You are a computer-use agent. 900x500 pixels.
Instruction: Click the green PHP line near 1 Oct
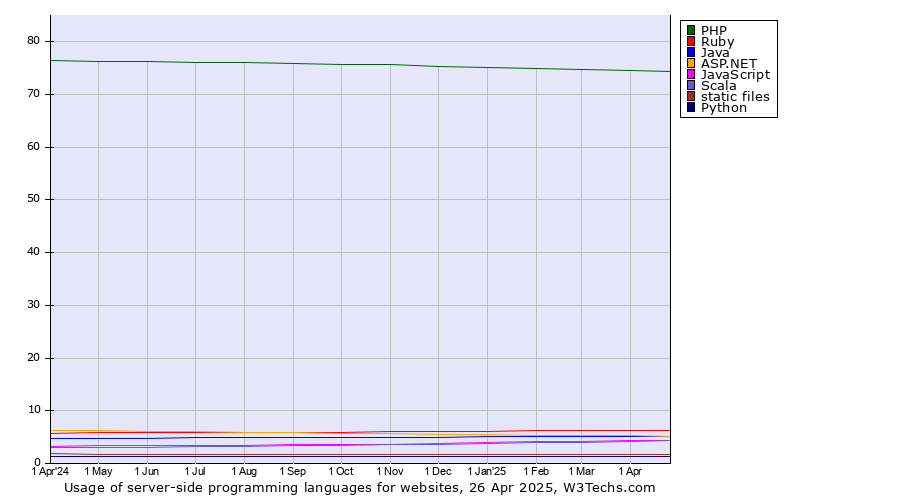tap(342, 64)
